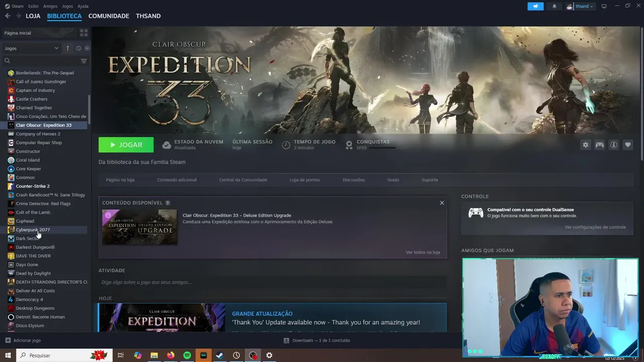
Task: Open Downloads manager in the bottom bar
Action: [316, 340]
